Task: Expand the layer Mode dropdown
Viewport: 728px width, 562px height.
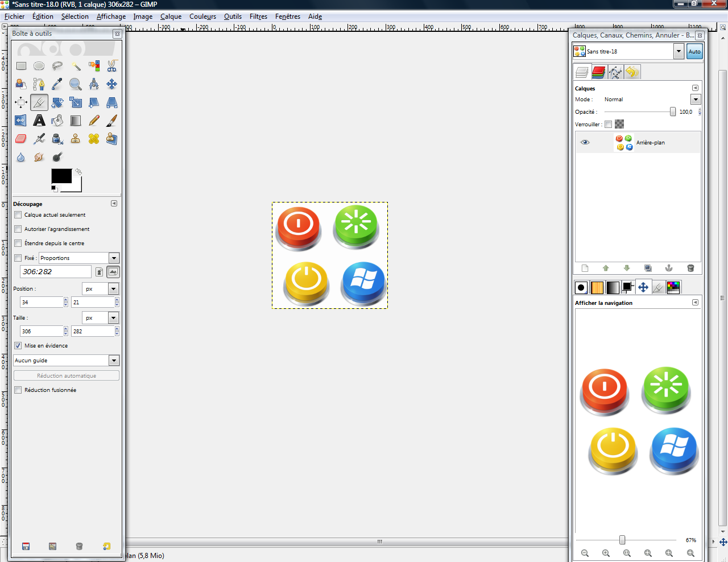Action: [x=695, y=100]
